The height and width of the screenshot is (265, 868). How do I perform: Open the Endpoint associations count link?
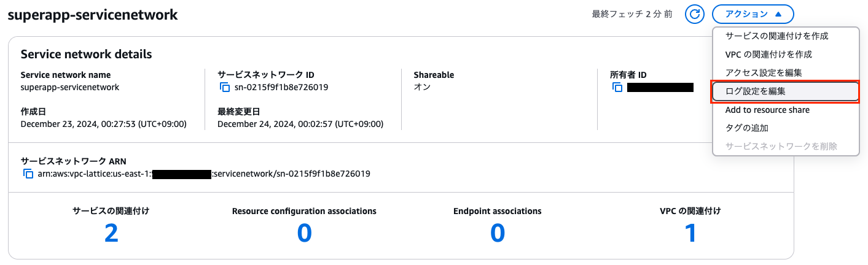click(497, 233)
